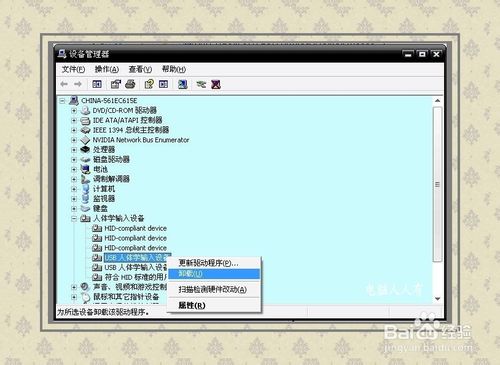Collapse the CHINA-561EC615E root node
This screenshot has width=500, height=365.
(x=62, y=101)
